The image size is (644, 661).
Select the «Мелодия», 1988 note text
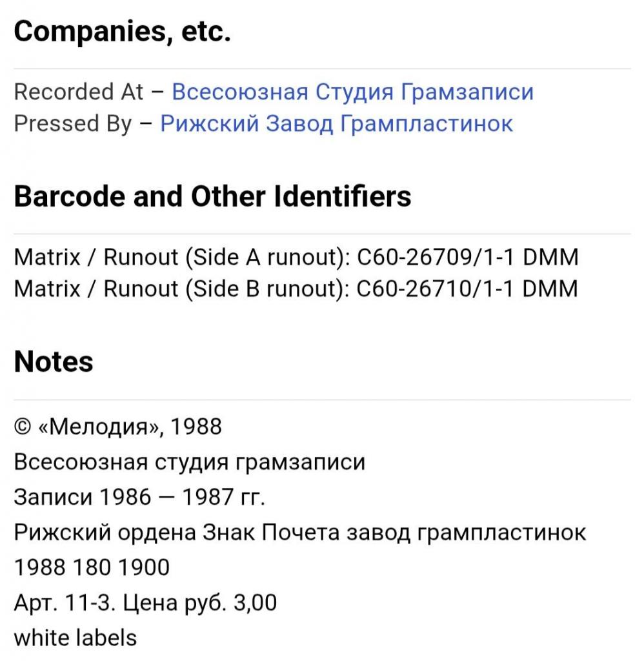pos(130,427)
